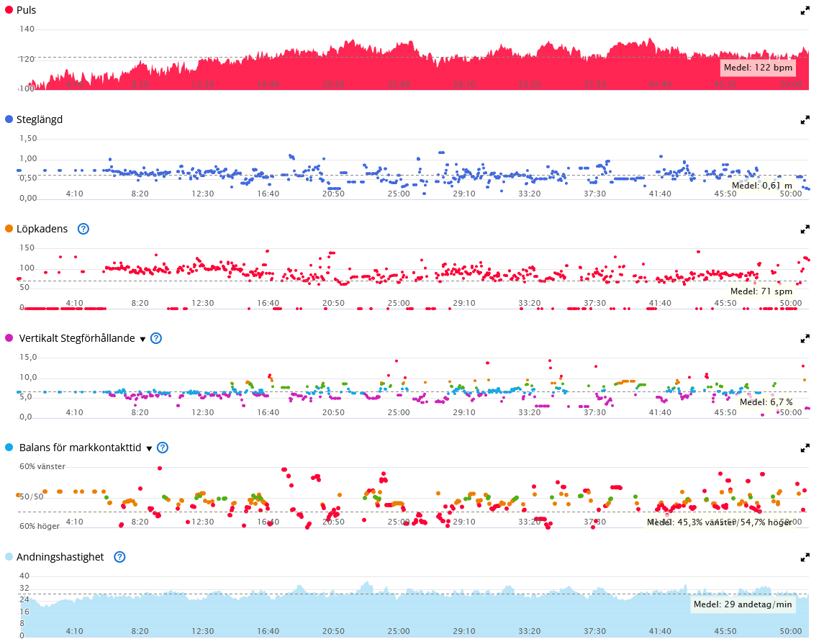
Task: Click the 41:40 time marker in Puls chart
Action: 660,84
